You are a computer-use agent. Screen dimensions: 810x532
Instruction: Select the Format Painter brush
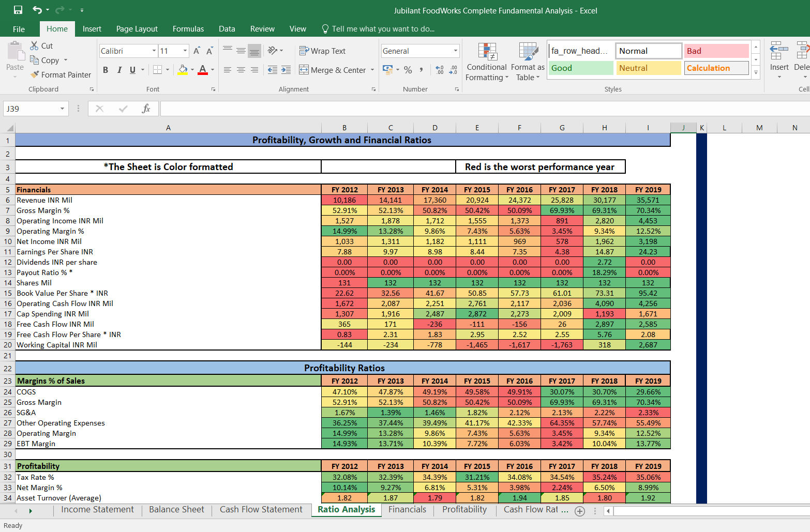click(x=35, y=74)
